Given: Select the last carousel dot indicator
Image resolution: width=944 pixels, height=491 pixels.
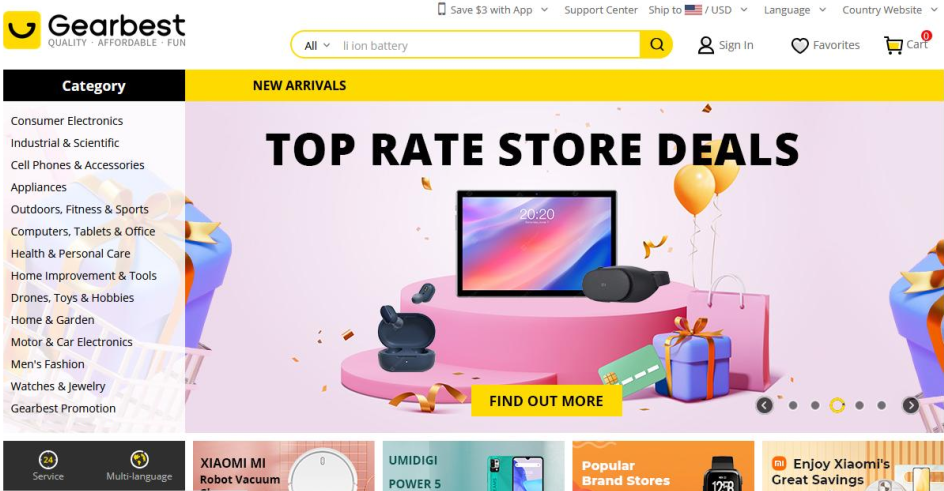Looking at the screenshot, I should tap(881, 406).
